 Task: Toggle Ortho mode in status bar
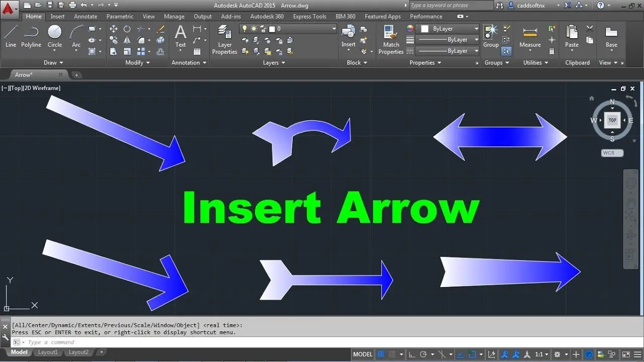[412, 354]
